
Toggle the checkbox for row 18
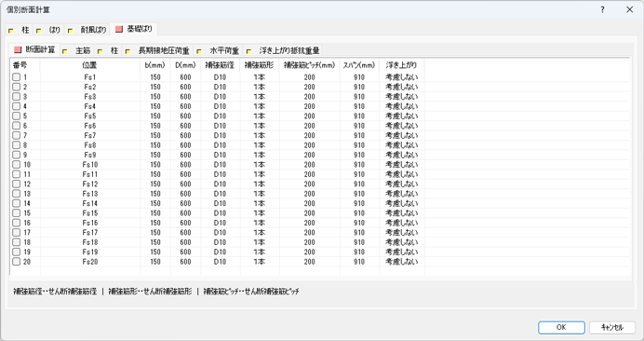pyautogui.click(x=16, y=242)
